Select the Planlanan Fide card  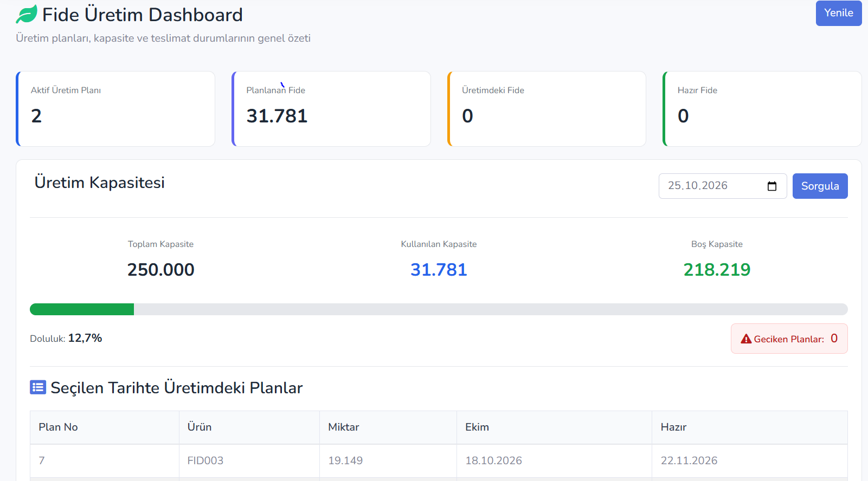click(331, 109)
